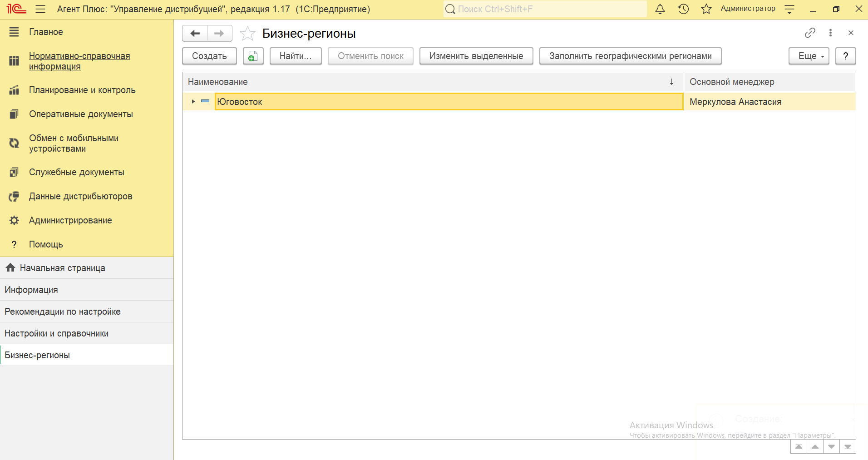Viewport: 868px width, 460px height.
Task: Open the main hamburger menu in title bar
Action: coord(40,9)
